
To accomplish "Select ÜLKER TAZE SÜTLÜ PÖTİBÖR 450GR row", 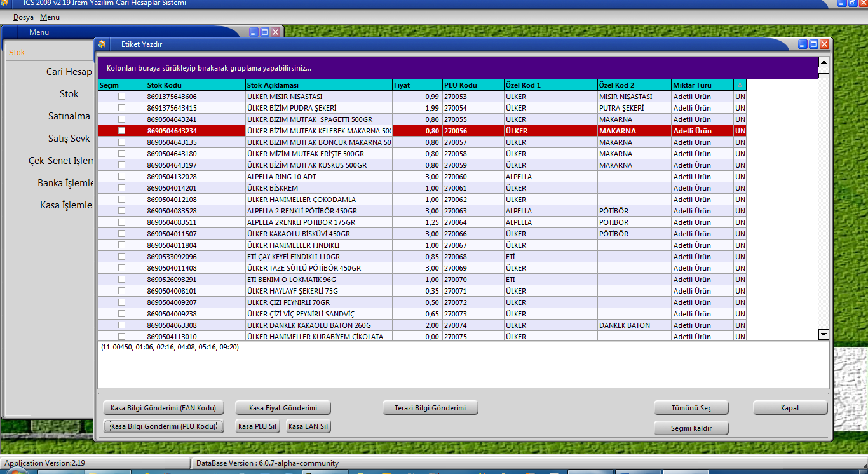I will click(x=422, y=268).
